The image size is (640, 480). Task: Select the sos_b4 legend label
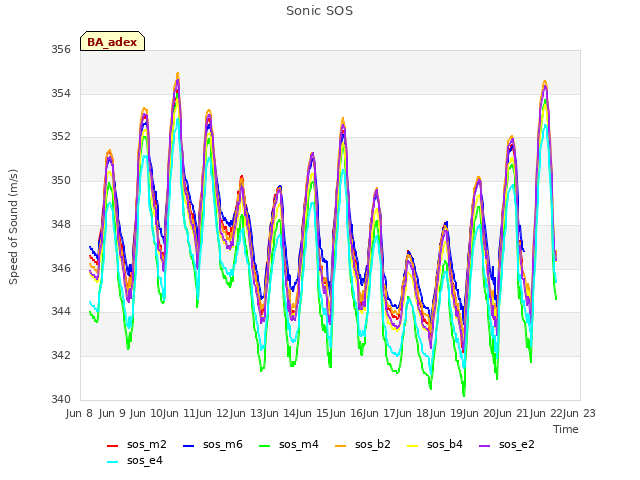pos(444,444)
